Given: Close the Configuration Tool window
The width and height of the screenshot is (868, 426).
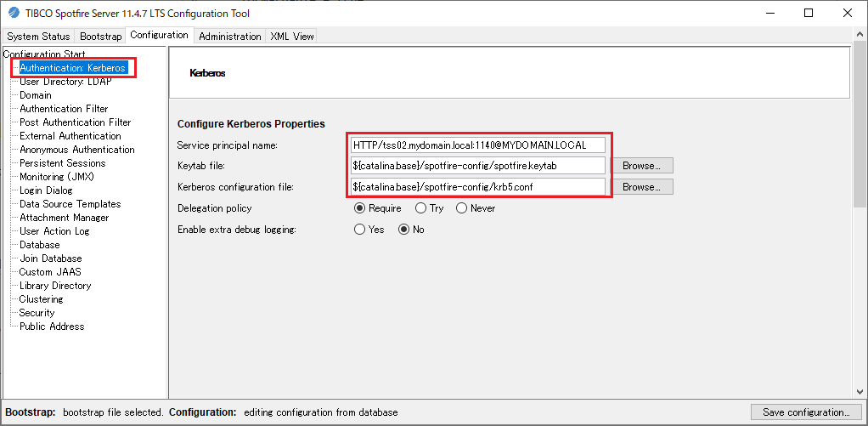Looking at the screenshot, I should coord(847,13).
